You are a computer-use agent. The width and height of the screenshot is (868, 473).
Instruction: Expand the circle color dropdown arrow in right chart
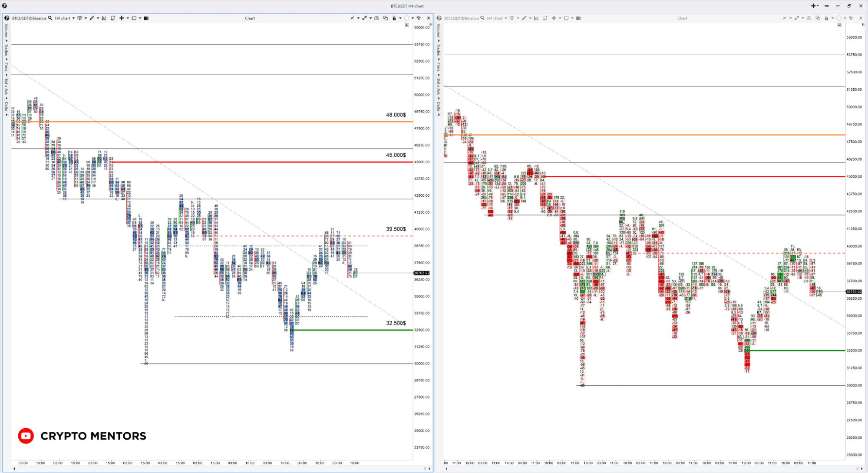(845, 18)
